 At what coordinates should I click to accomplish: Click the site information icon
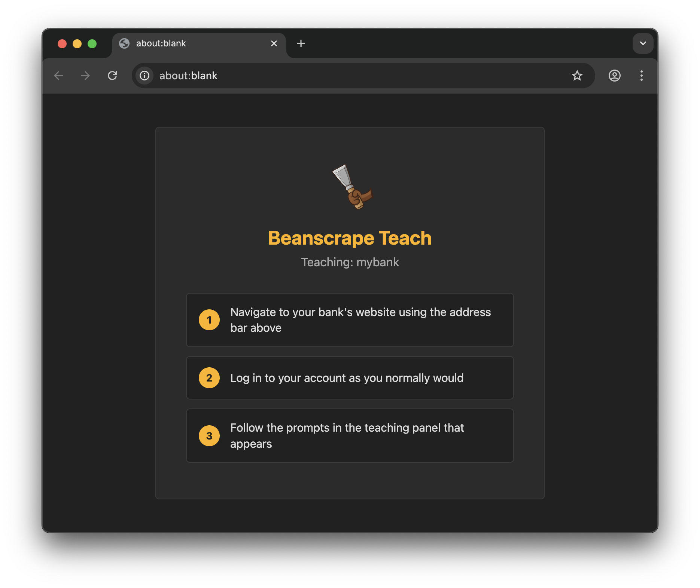pyautogui.click(x=144, y=76)
